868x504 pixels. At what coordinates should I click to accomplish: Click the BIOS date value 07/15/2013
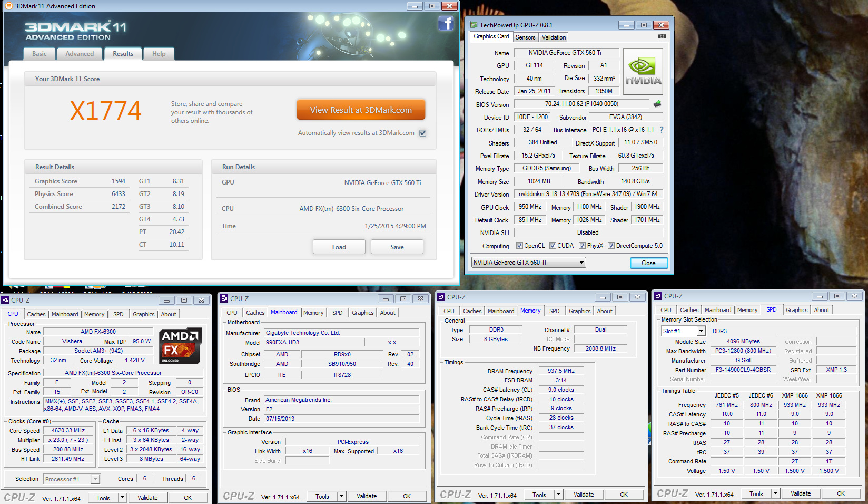[342, 419]
